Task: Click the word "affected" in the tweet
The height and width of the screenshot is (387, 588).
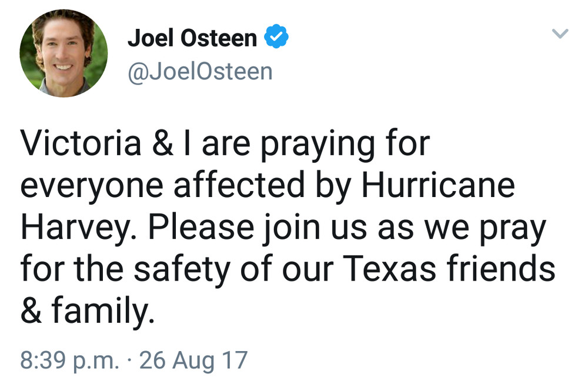Action: 240,185
